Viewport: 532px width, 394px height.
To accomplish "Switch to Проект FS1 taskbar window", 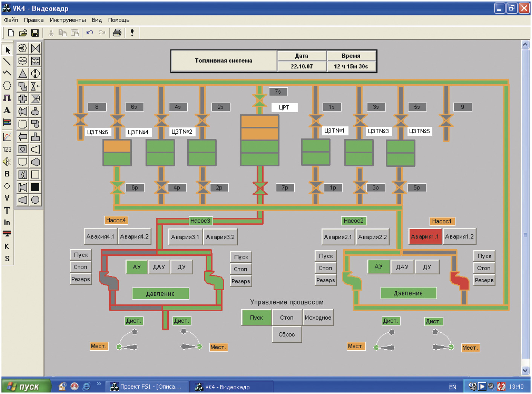I will (x=146, y=386).
